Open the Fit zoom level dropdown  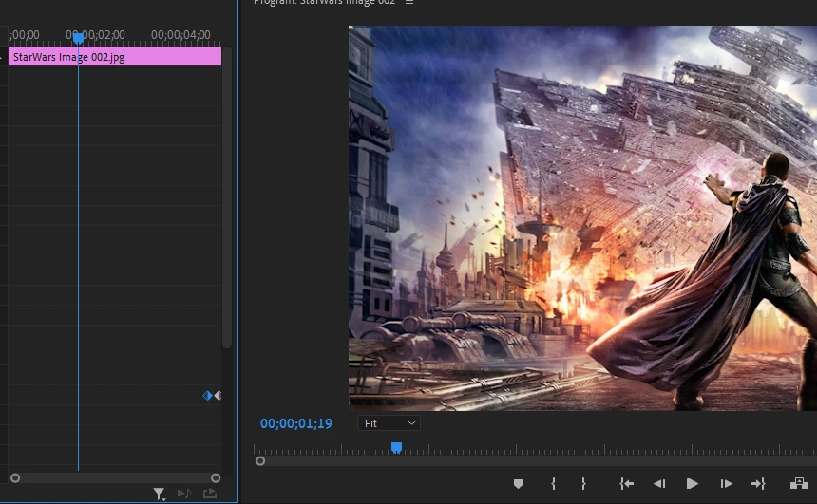point(389,423)
